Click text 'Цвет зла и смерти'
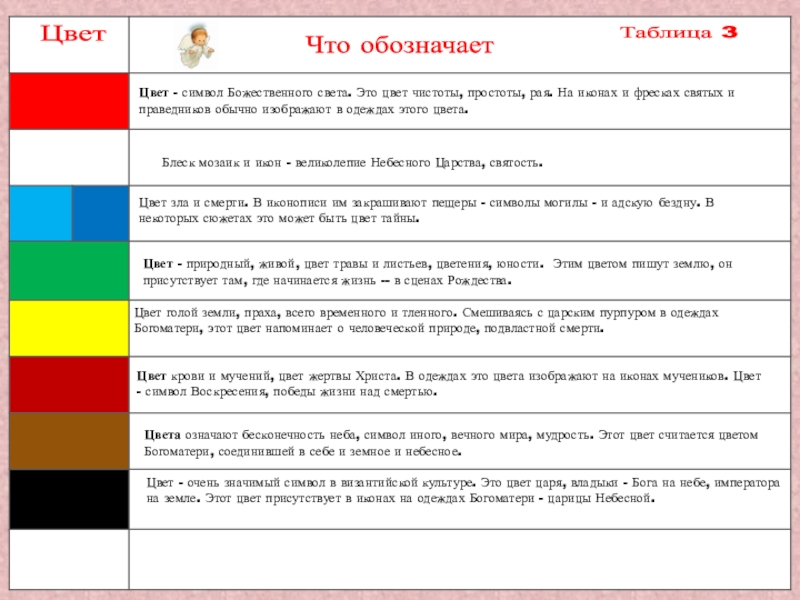This screenshot has width=800, height=600. [x=193, y=203]
